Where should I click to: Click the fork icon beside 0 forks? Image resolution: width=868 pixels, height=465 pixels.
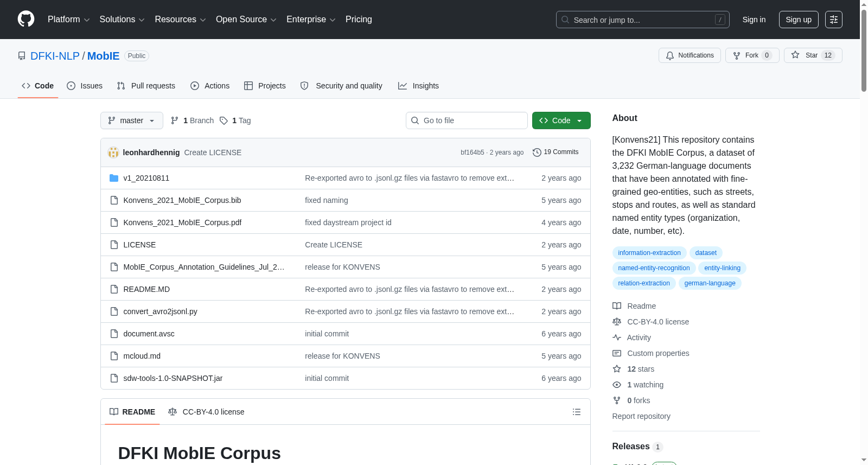point(617,400)
